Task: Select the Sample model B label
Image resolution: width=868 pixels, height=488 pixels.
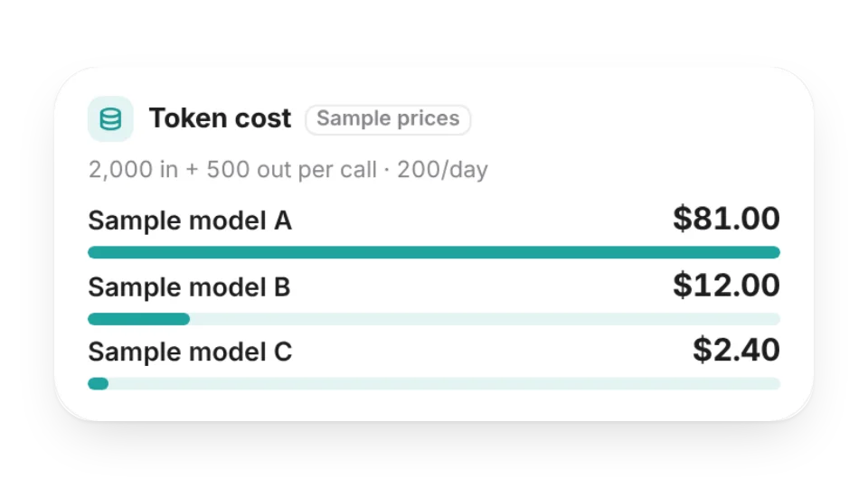Action: point(189,286)
